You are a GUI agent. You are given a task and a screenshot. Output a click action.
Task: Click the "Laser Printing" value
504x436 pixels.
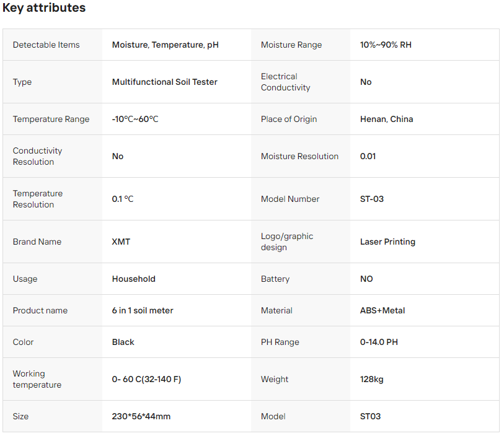click(387, 242)
